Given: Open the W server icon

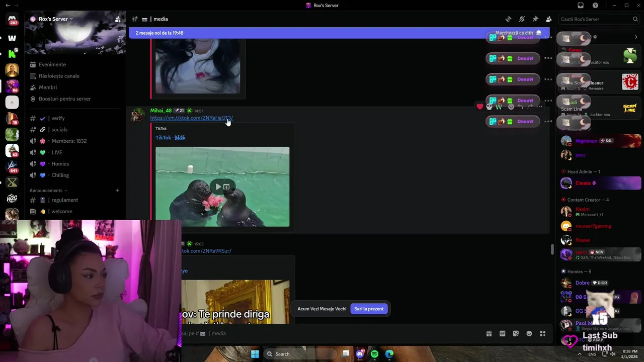Looking at the screenshot, I should 12,38.
